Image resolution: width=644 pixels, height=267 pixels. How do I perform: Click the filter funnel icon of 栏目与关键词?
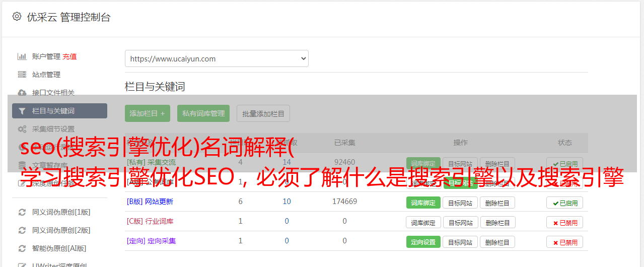[22, 111]
